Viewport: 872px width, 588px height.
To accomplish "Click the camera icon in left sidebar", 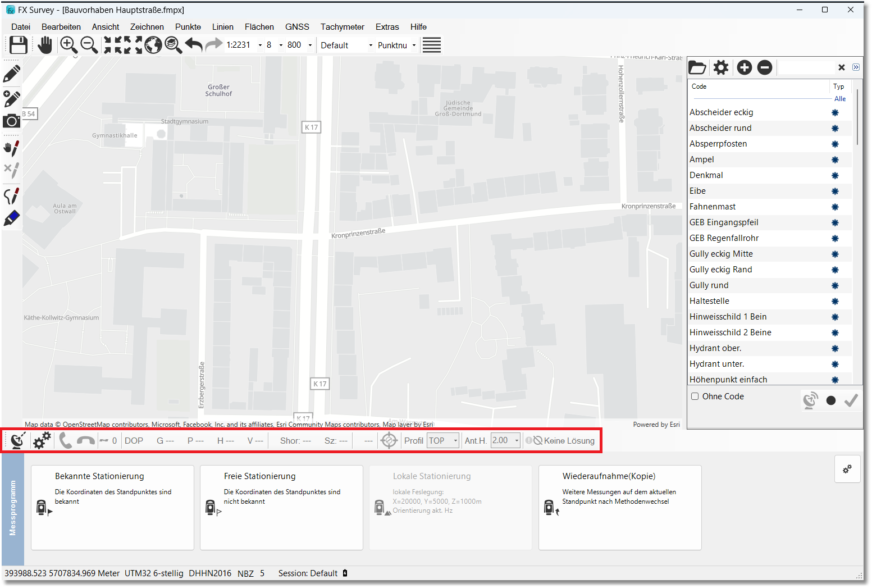I will [x=11, y=121].
